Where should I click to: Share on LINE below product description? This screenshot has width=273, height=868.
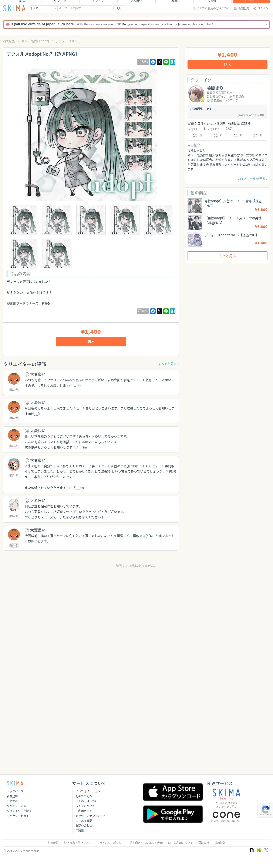tap(166, 311)
